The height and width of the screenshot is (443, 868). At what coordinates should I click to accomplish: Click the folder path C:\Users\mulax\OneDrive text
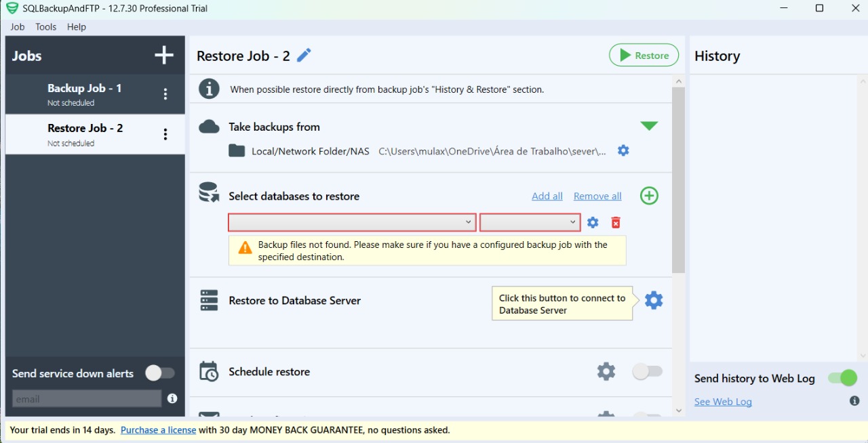tap(492, 151)
